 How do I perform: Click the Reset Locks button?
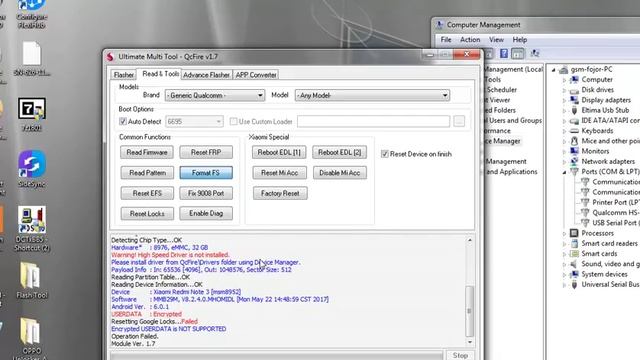coord(147,213)
